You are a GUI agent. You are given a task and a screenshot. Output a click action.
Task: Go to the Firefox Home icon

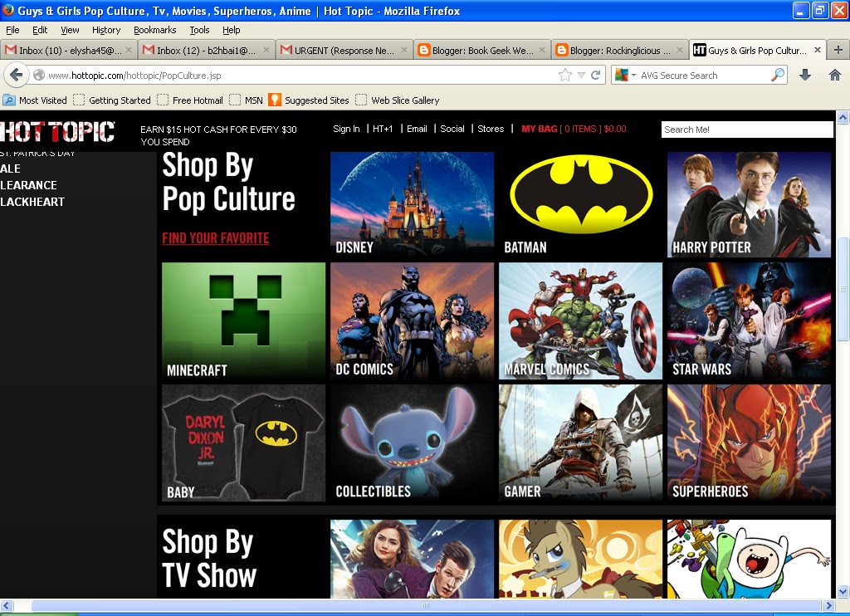click(x=835, y=76)
